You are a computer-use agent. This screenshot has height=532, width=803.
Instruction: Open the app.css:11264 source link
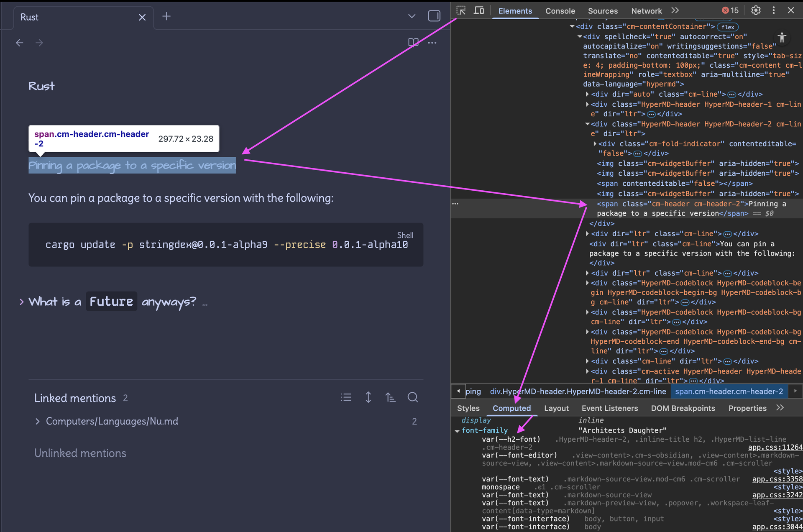(x=776, y=447)
